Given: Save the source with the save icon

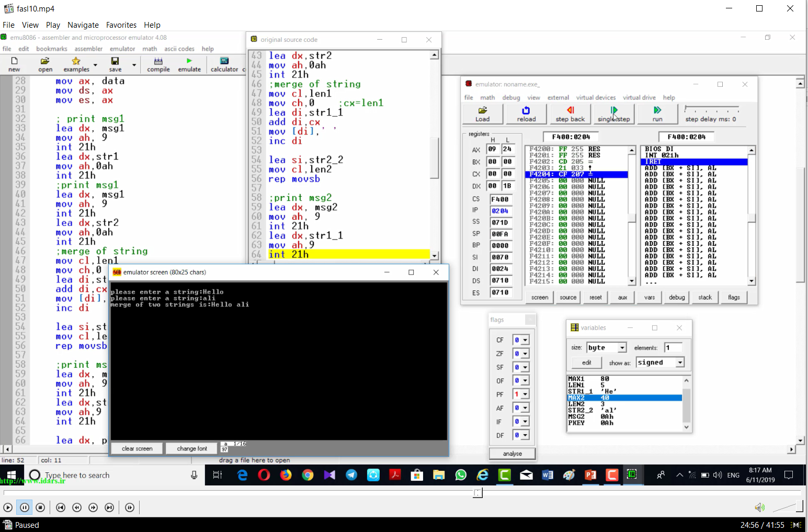Looking at the screenshot, I should pos(115,64).
